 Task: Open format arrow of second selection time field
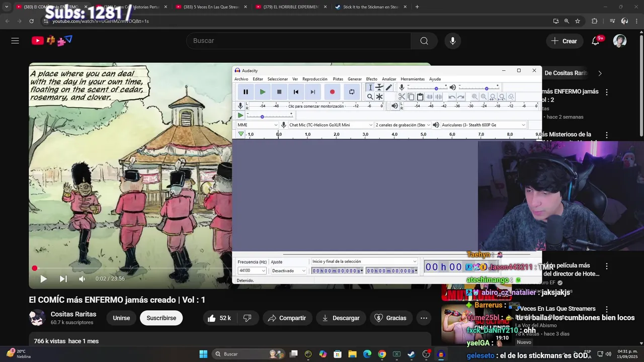click(416, 271)
